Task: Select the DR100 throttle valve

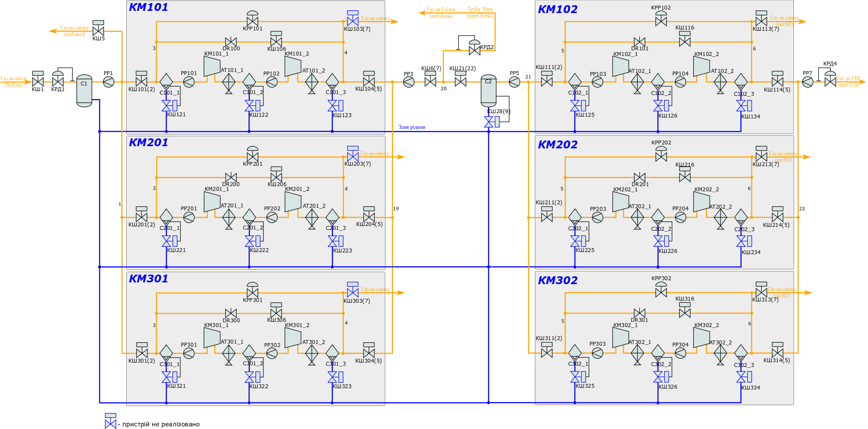Action: click(231, 42)
